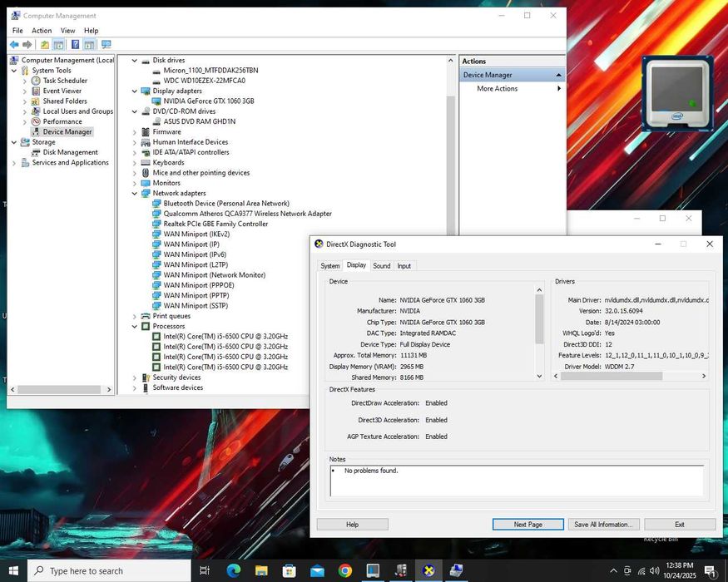Collapse Storage node in console tree
The width and height of the screenshot is (728, 582).
tap(14, 142)
